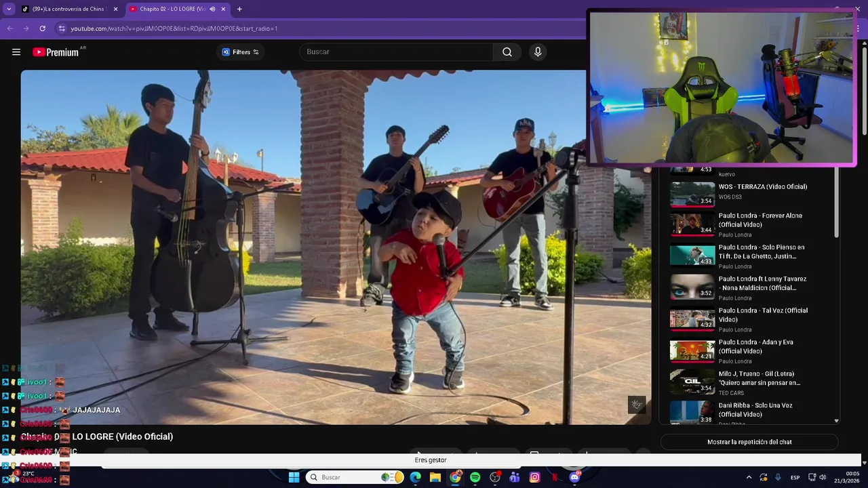This screenshot has width=868, height=488.
Task: Open the Filters extension button
Action: 241,52
